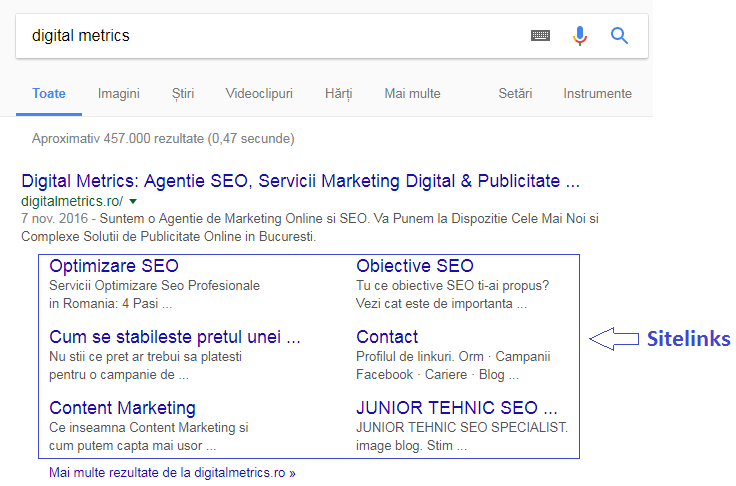The image size is (736, 486).
Task: Switch to the Știri tab
Action: [x=183, y=93]
